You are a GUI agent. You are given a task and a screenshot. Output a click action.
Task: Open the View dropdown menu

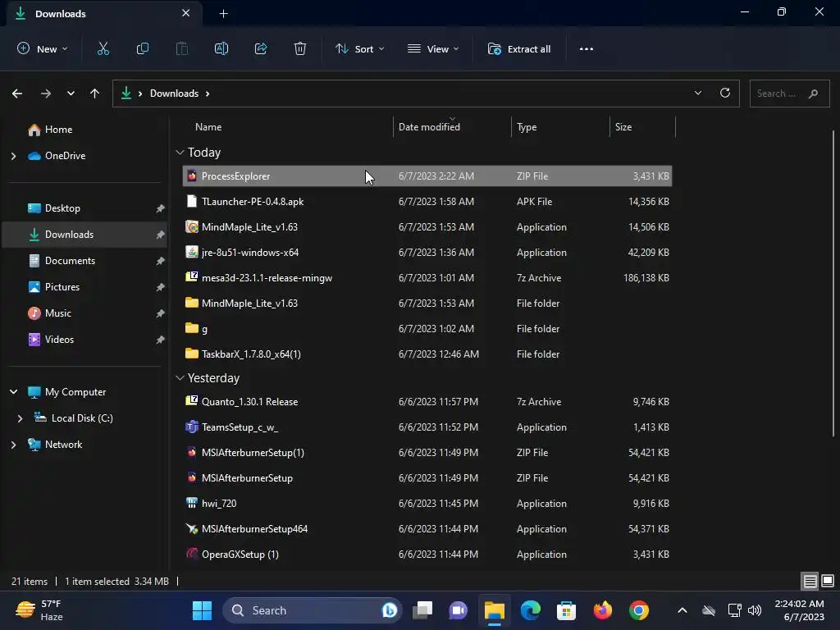coord(433,48)
